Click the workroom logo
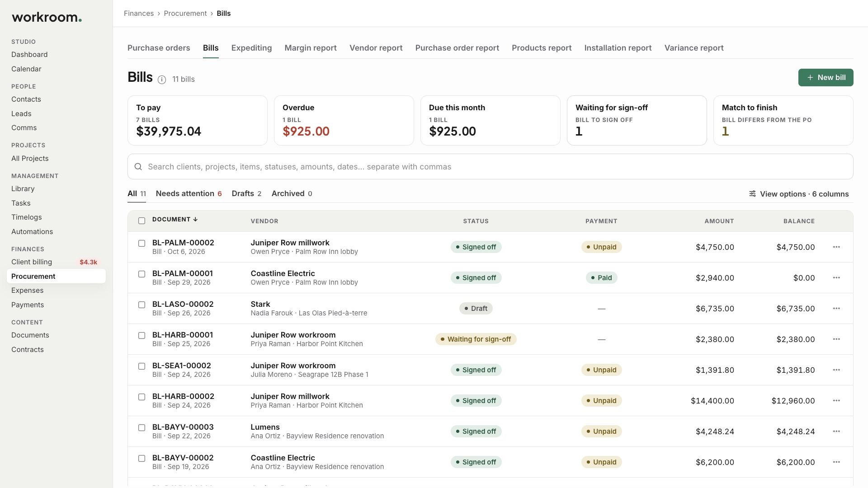Viewport: 868px width, 488px height. coord(47,18)
